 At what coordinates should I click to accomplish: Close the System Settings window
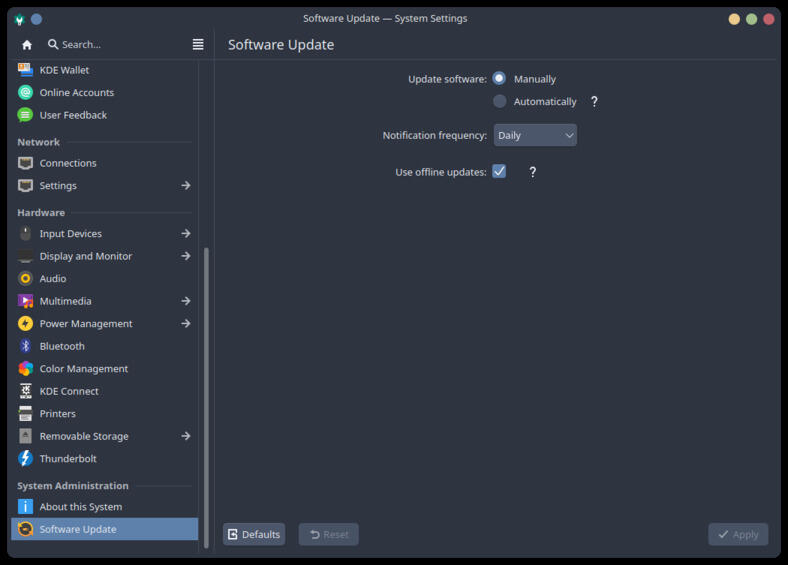tap(768, 19)
